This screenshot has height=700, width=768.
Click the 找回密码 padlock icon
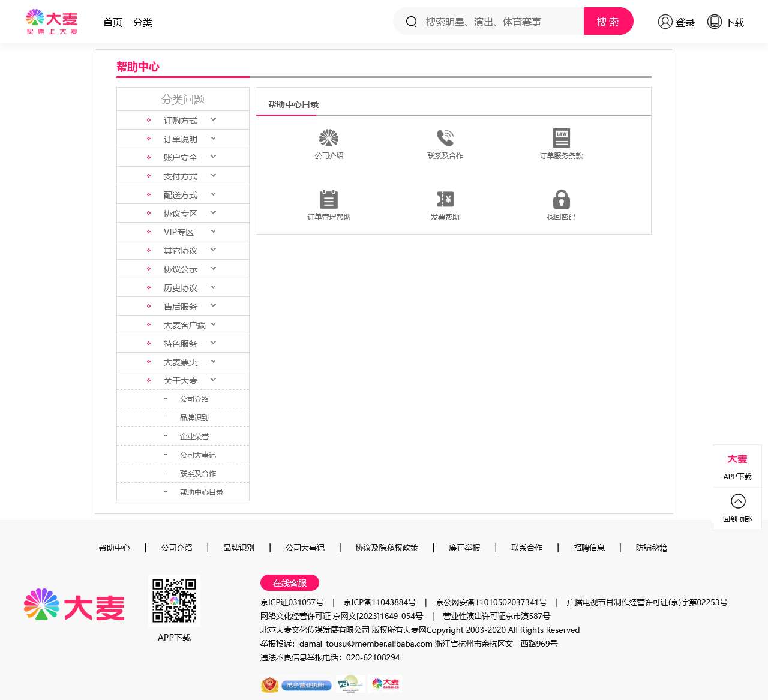(x=561, y=199)
